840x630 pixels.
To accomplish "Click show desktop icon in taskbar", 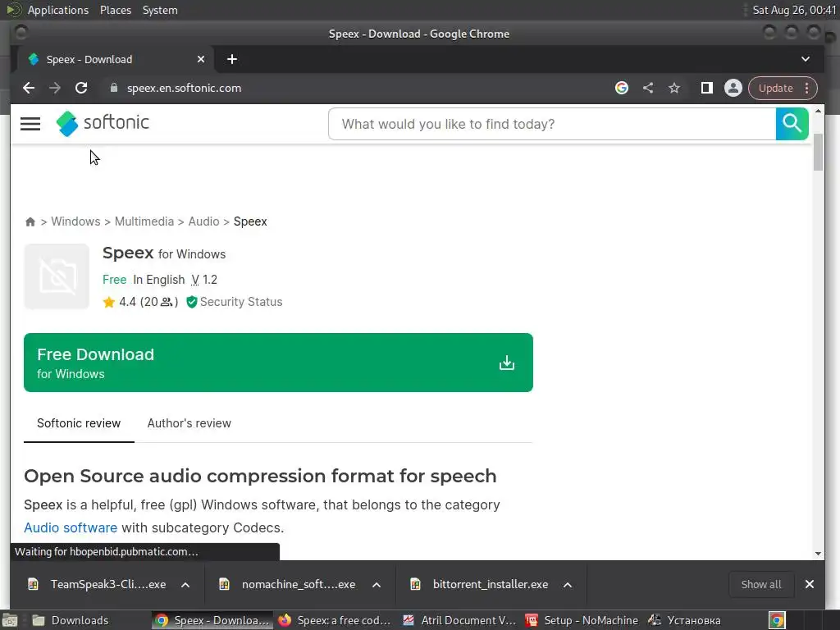I will coord(10,620).
